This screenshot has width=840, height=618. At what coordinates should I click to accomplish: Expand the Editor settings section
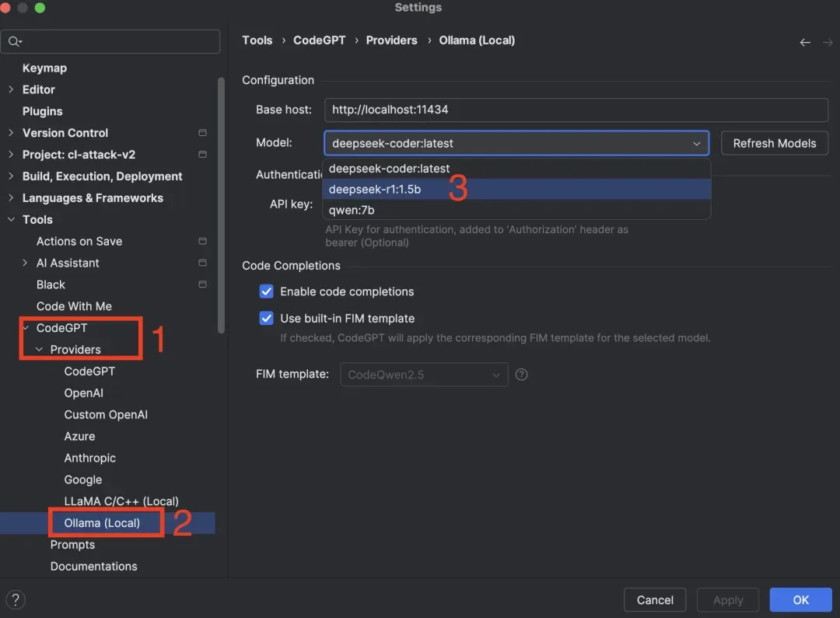(11, 89)
